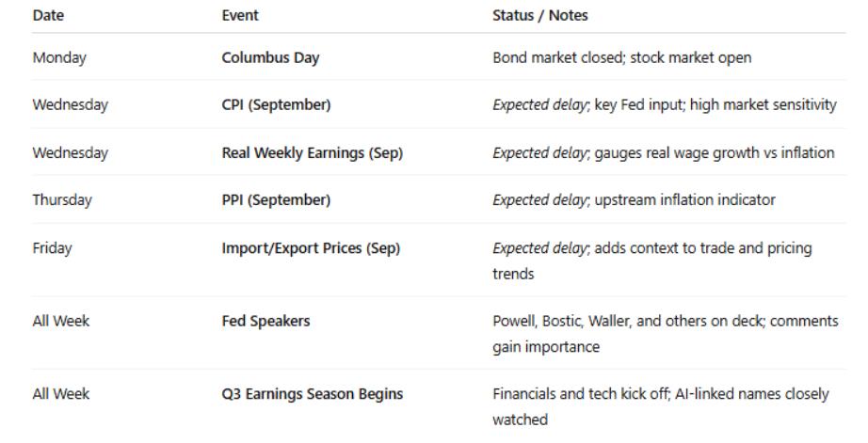Screen dimensions: 868x443
Task: Select the Monday date cell
Action: [x=58, y=58]
